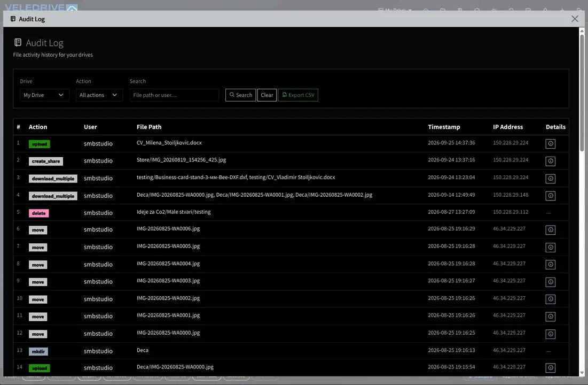588x385 pixels.
Task: Click IP address 150.228.29.112
Action: [511, 212]
